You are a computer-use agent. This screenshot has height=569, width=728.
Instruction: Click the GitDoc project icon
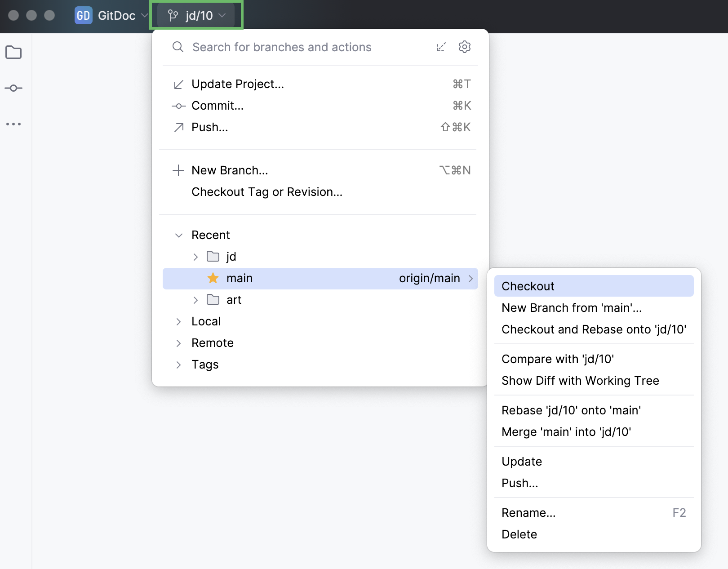pyautogui.click(x=83, y=15)
